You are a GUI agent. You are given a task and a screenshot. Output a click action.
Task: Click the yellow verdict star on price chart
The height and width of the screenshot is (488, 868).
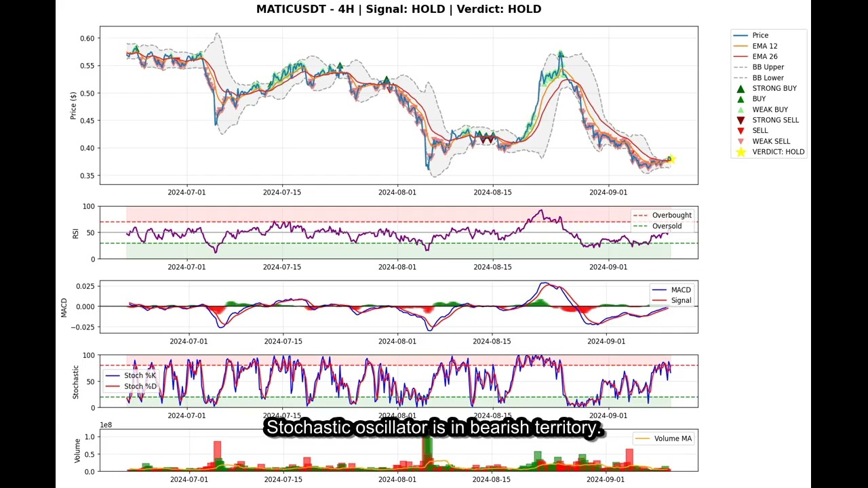[x=671, y=159]
